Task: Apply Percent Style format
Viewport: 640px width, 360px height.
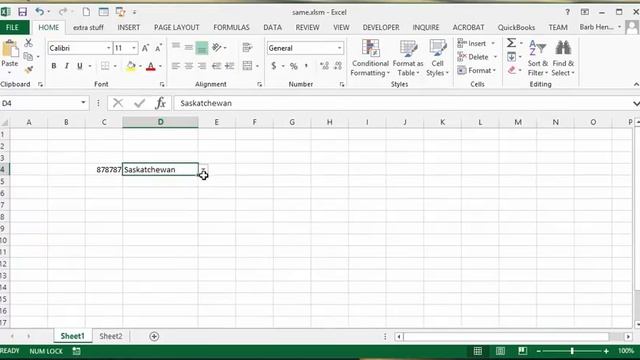Action: pos(293,66)
